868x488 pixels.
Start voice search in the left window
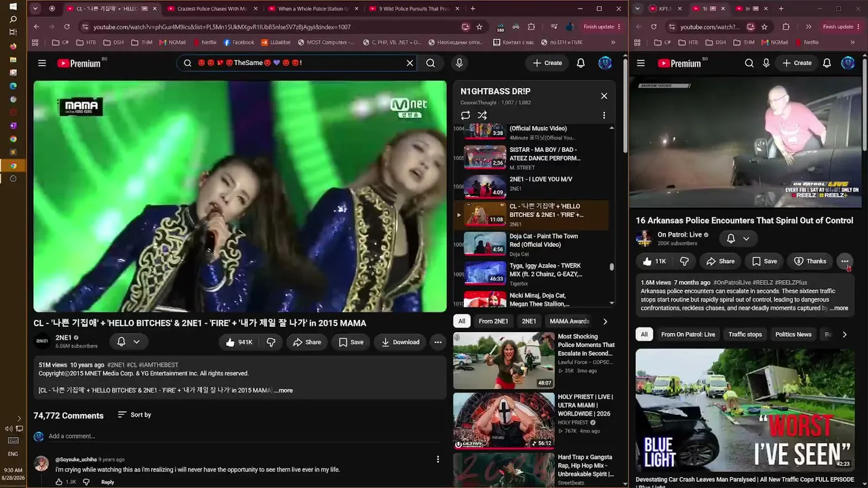click(459, 63)
